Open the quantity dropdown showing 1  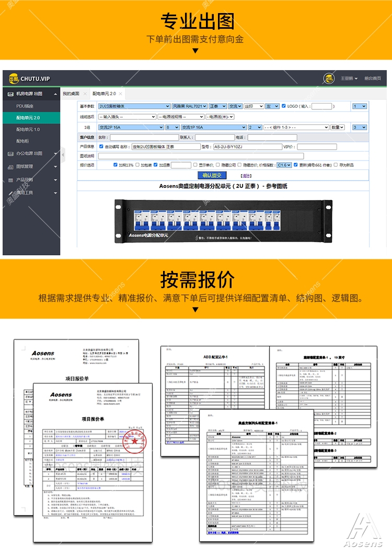(x=360, y=106)
